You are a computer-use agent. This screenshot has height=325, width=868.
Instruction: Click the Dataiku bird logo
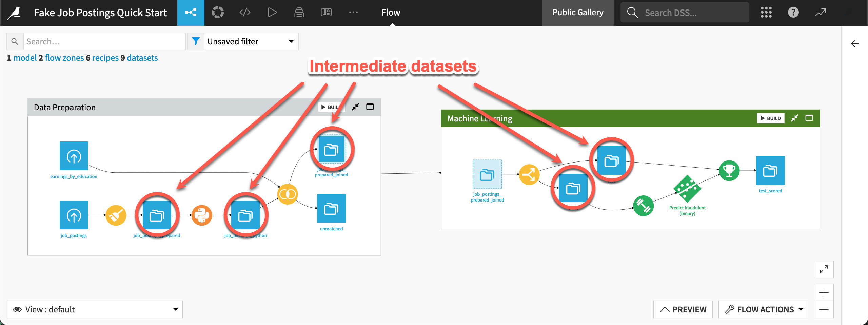click(x=14, y=13)
